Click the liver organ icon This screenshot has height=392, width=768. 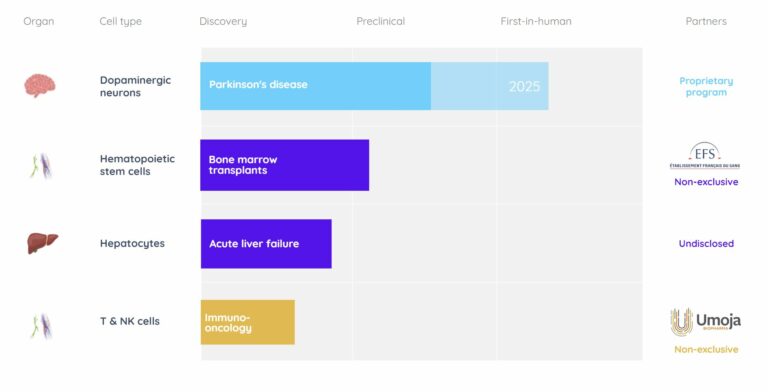click(43, 243)
